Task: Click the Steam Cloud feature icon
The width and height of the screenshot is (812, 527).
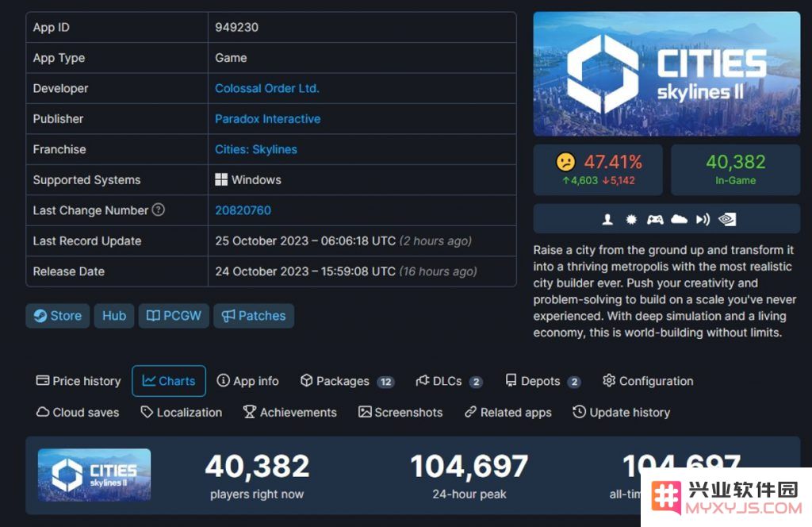Action: (679, 219)
